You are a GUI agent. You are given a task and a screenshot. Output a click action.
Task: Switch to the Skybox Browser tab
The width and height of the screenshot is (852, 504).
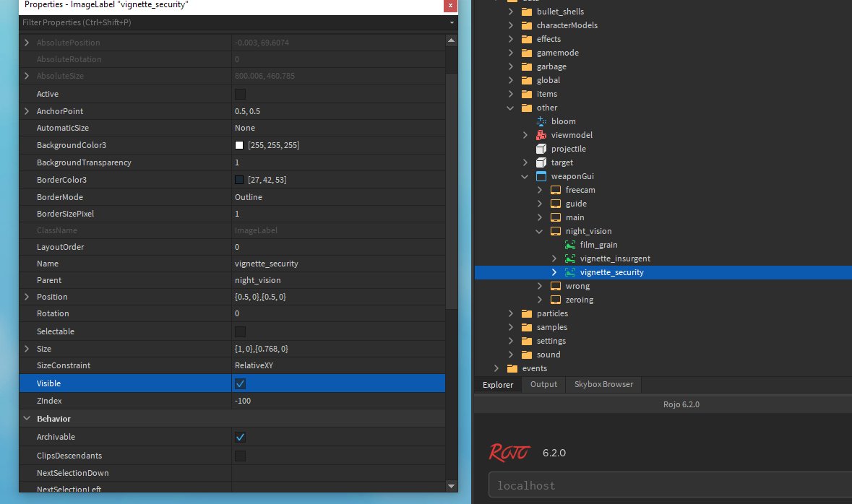[x=603, y=384]
